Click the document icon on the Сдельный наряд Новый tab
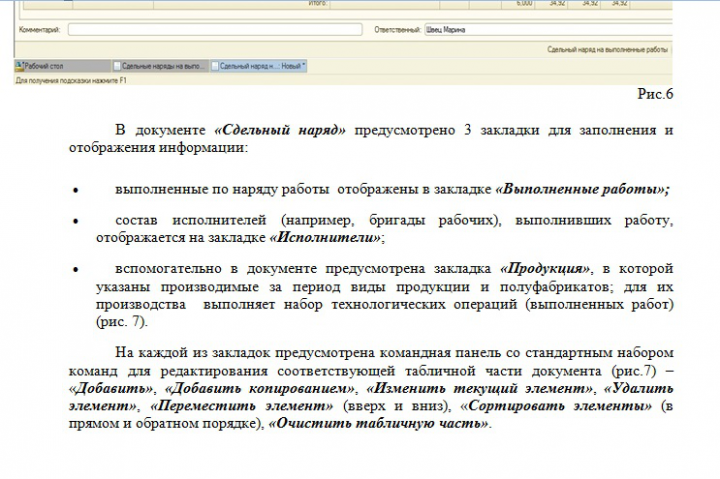Viewport: 720px width, 479px height. pyautogui.click(x=215, y=66)
